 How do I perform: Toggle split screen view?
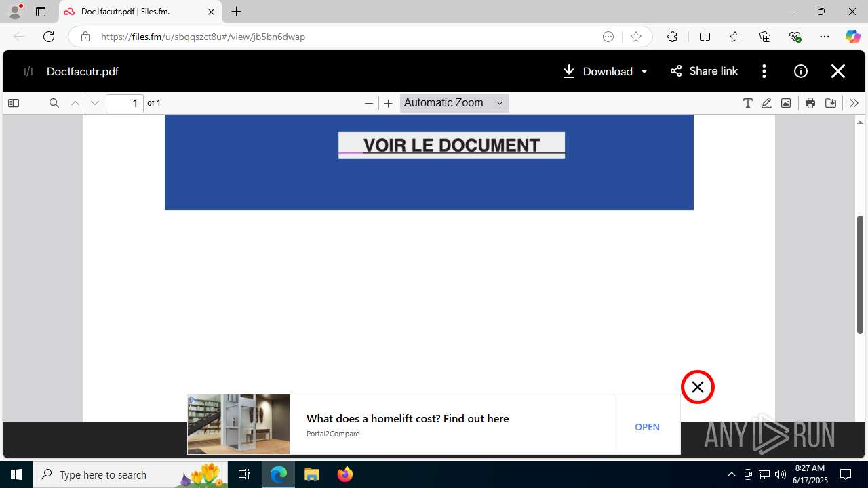tap(705, 37)
